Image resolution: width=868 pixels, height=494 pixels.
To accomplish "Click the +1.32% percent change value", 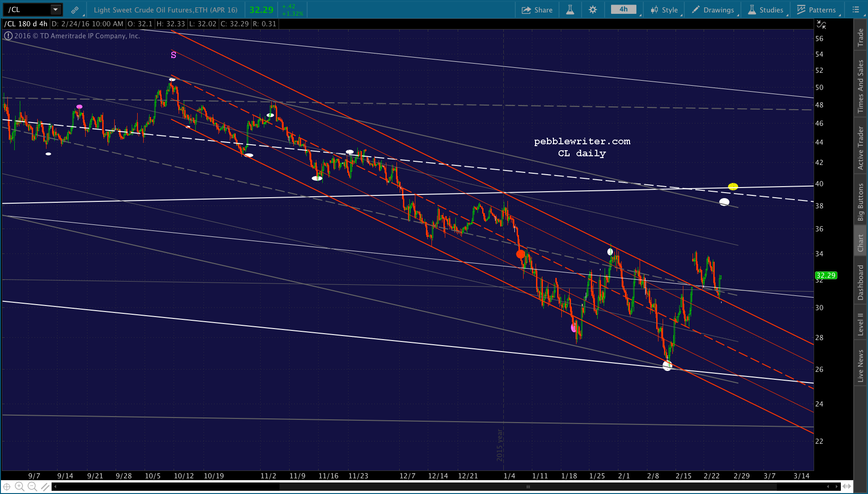I will [x=293, y=13].
